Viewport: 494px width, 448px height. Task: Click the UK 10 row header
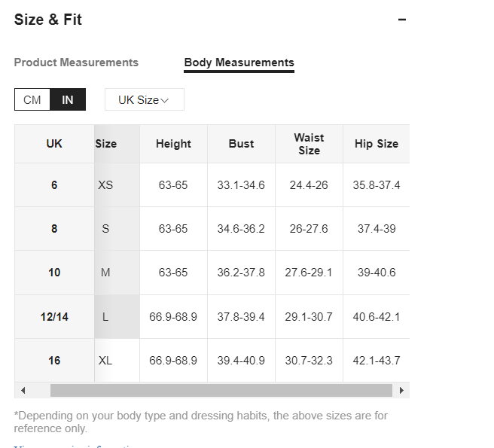point(54,273)
